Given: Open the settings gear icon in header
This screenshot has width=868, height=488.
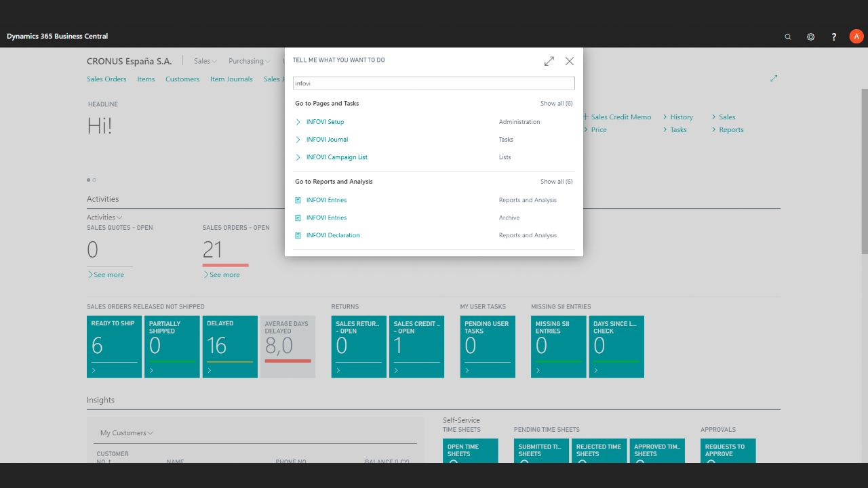Looking at the screenshot, I should click(x=810, y=37).
